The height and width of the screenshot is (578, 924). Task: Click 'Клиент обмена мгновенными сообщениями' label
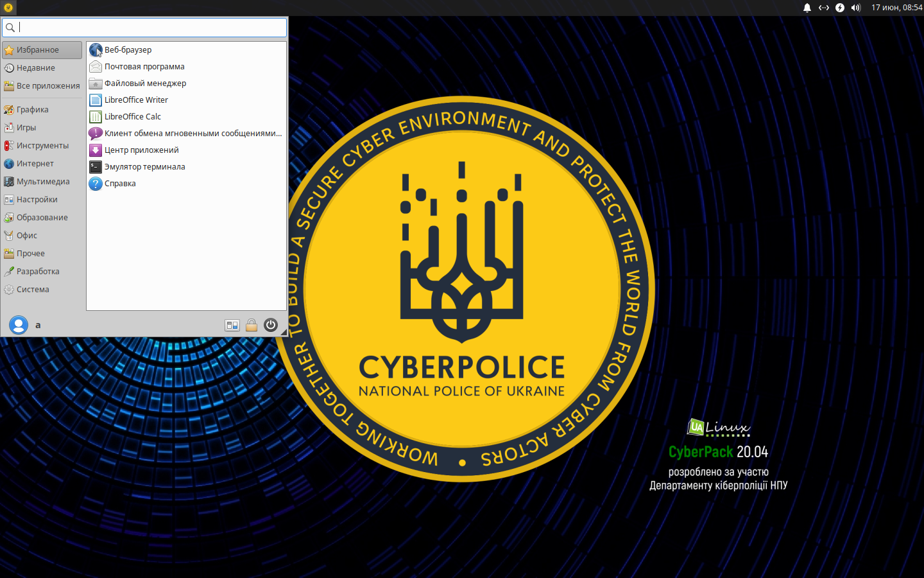pyautogui.click(x=193, y=134)
